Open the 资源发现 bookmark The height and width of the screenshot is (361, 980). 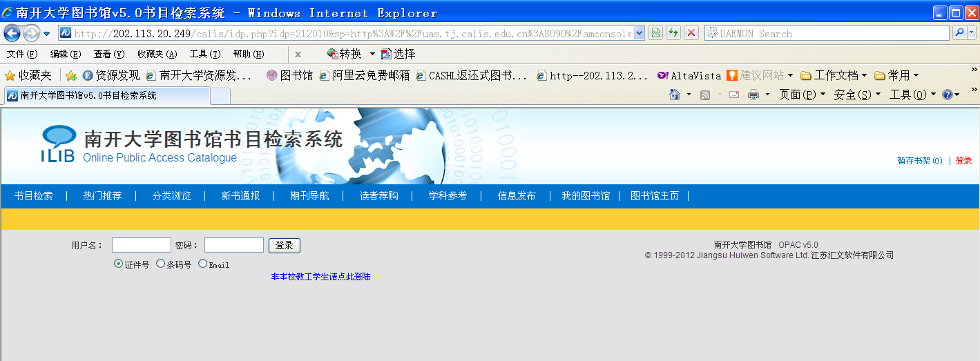111,75
